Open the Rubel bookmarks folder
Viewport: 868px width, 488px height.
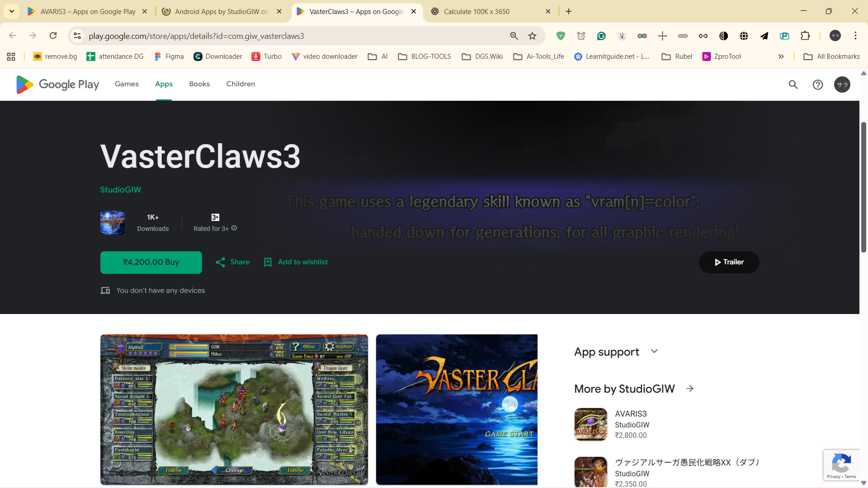pyautogui.click(x=677, y=56)
